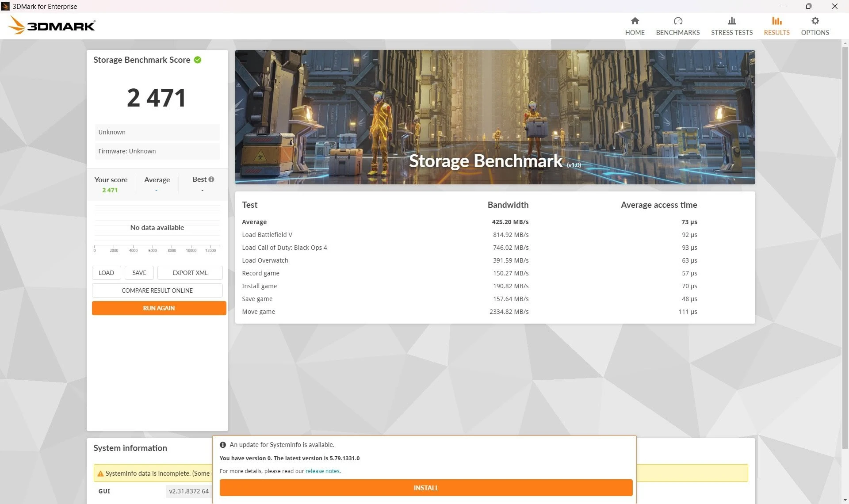Select the Load Overwatch row

tap(494, 260)
